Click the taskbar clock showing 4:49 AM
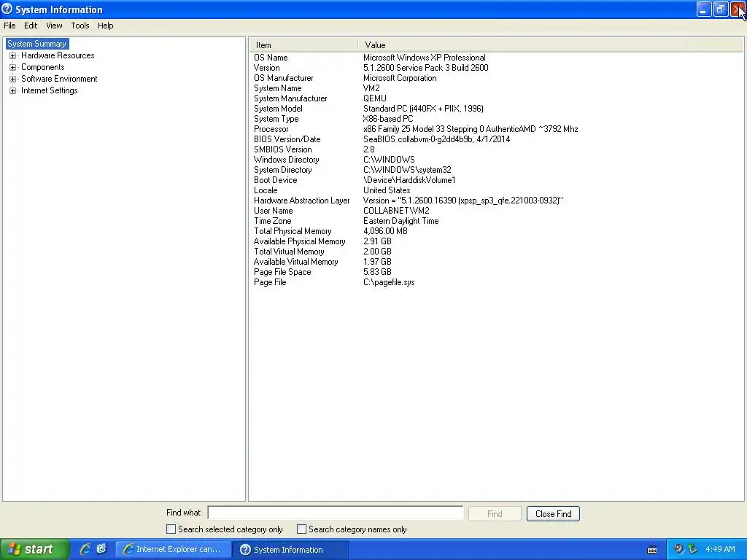The image size is (747, 560). [720, 549]
